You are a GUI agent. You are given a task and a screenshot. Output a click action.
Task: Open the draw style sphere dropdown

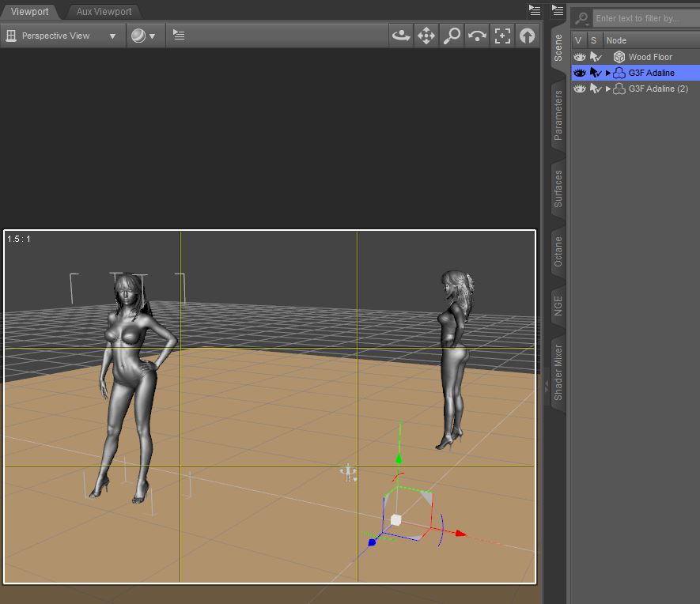point(143,36)
